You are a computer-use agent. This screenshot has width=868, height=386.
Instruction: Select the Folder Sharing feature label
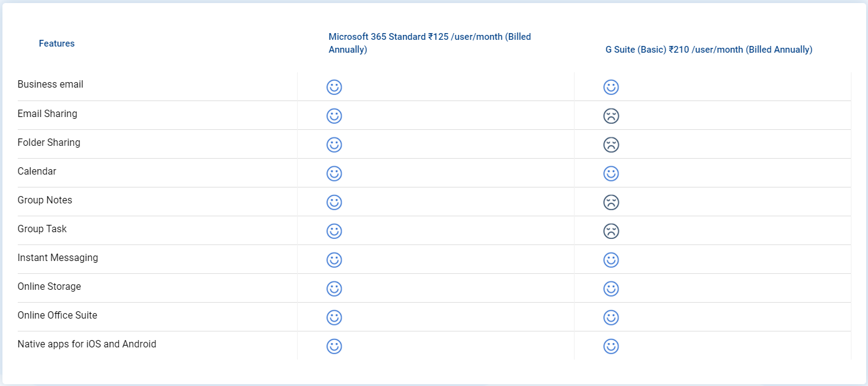49,142
